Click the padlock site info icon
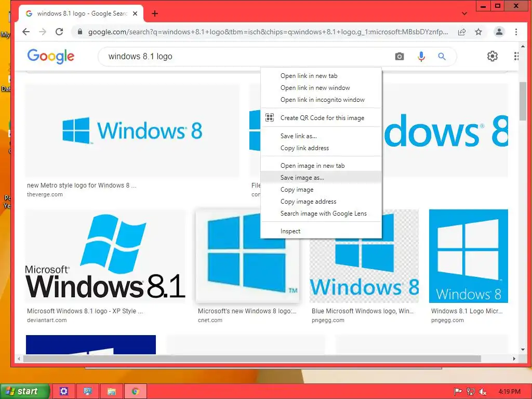Image resolution: width=532 pixels, height=399 pixels. point(80,32)
